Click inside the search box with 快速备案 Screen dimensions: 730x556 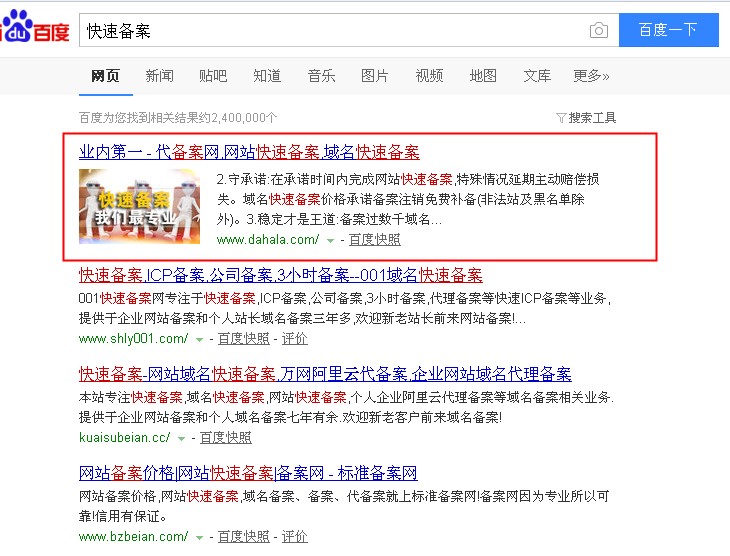click(330, 30)
